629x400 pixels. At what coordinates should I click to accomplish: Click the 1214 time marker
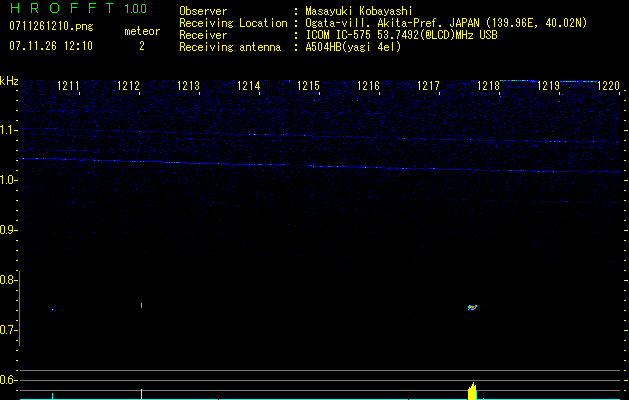pyautogui.click(x=248, y=86)
